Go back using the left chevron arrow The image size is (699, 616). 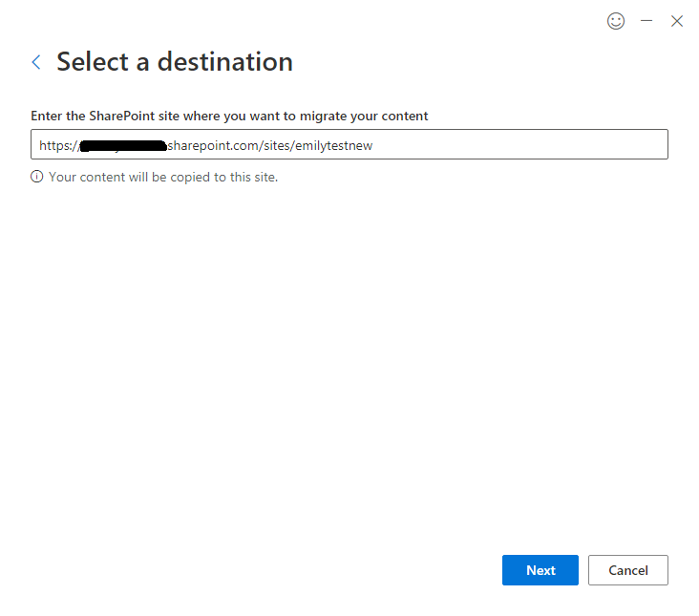coord(36,62)
